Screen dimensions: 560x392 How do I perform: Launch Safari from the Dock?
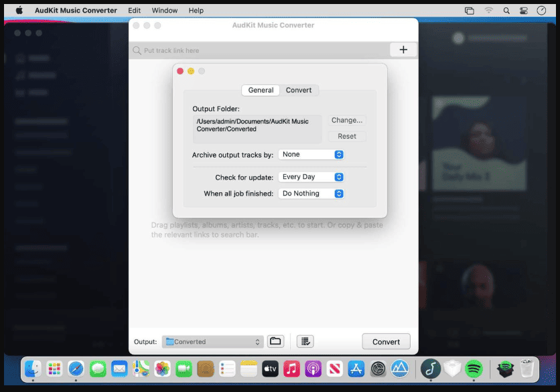coord(76,369)
